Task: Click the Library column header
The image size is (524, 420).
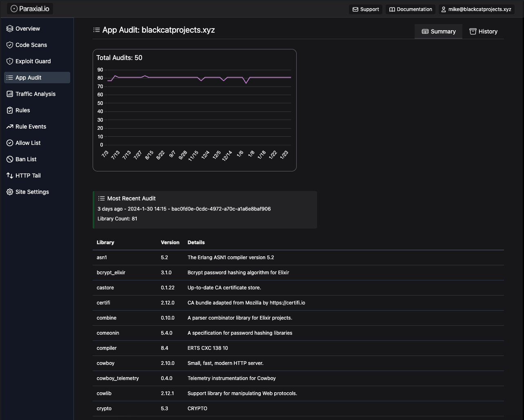Action: pyautogui.click(x=105, y=242)
